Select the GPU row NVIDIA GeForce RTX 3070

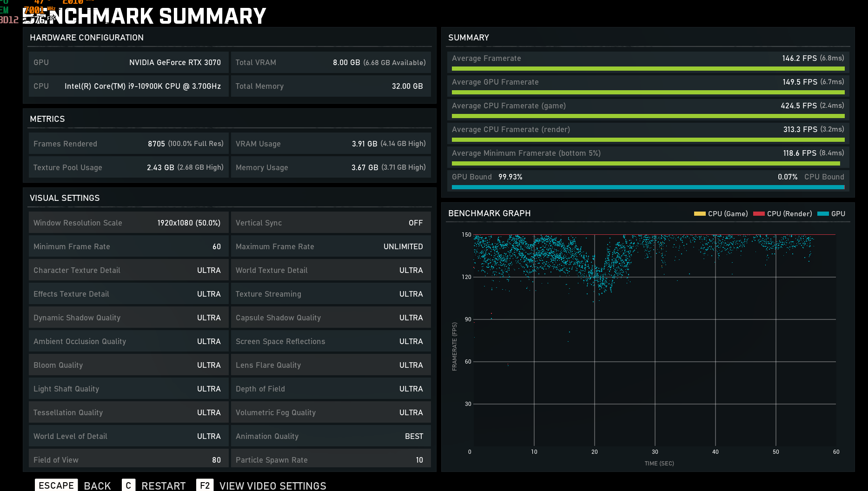pos(129,62)
